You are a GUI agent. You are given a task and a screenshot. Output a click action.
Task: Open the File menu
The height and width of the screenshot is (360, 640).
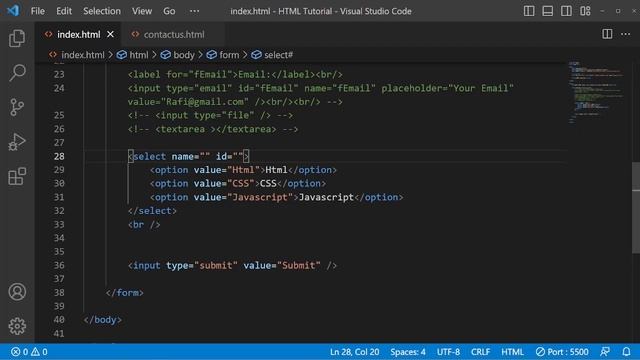click(x=38, y=11)
